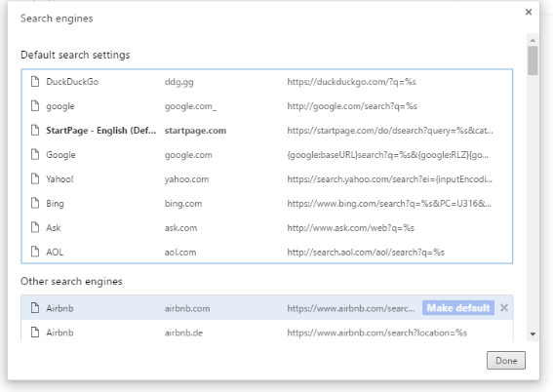553x392 pixels.
Task: Click the page icon beside Bing
Action: 35,203
